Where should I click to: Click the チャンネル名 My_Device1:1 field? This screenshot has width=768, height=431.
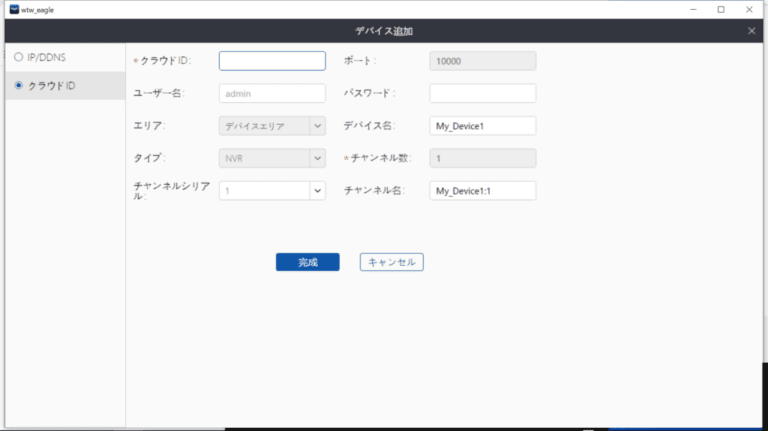[482, 190]
